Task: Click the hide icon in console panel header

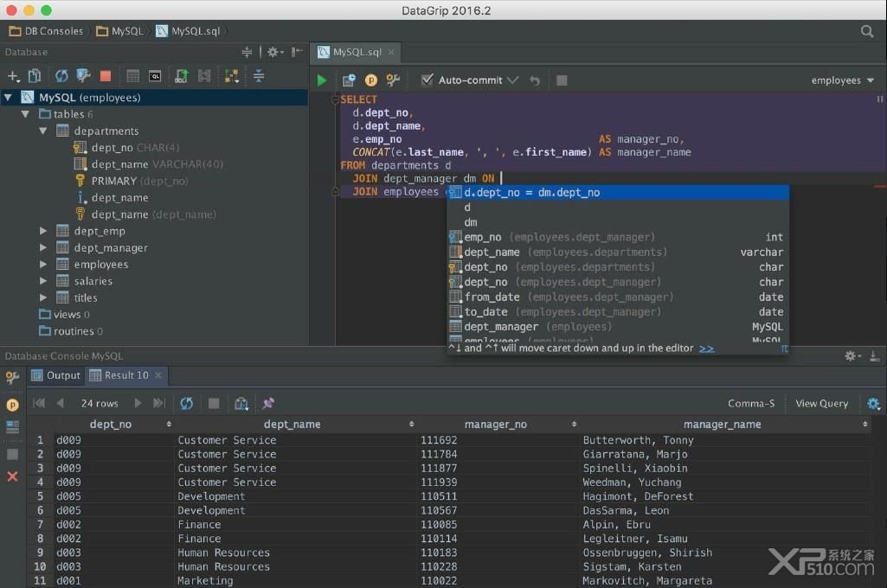Action: tap(875, 356)
